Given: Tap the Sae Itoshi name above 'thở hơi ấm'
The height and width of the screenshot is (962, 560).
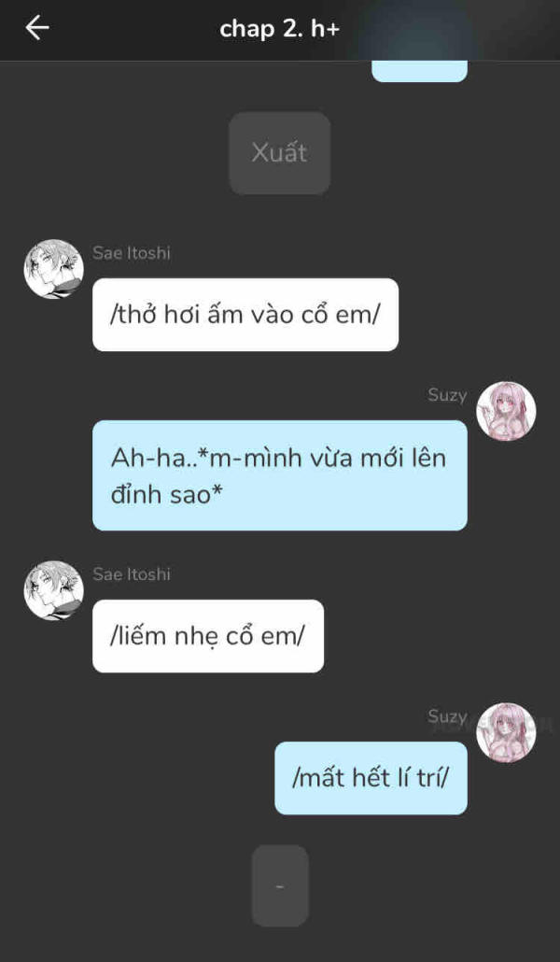Looking at the screenshot, I should 132,253.
